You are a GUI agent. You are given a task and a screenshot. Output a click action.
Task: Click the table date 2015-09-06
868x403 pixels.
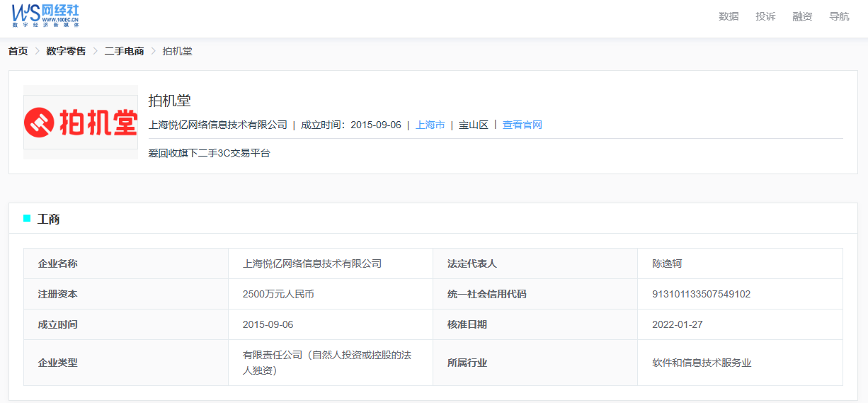click(268, 324)
